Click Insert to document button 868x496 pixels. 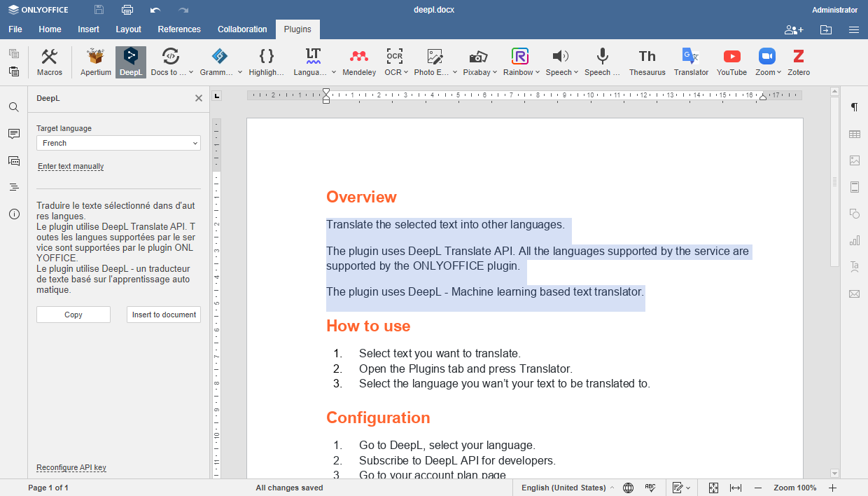(x=164, y=315)
